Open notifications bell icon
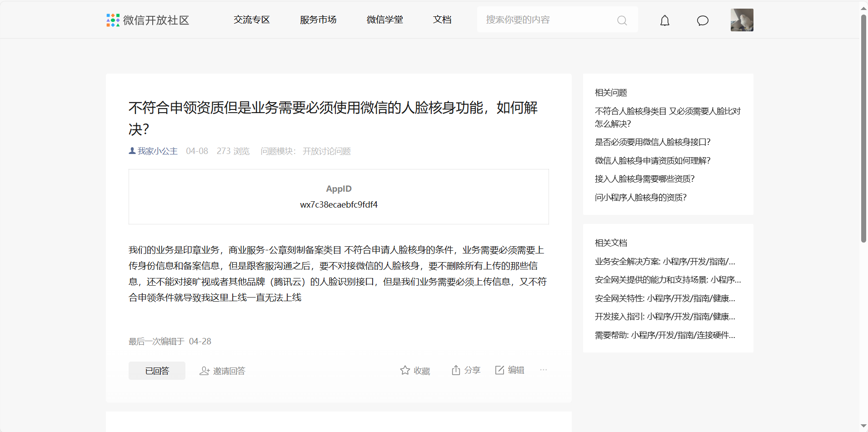868x432 pixels. [x=665, y=20]
